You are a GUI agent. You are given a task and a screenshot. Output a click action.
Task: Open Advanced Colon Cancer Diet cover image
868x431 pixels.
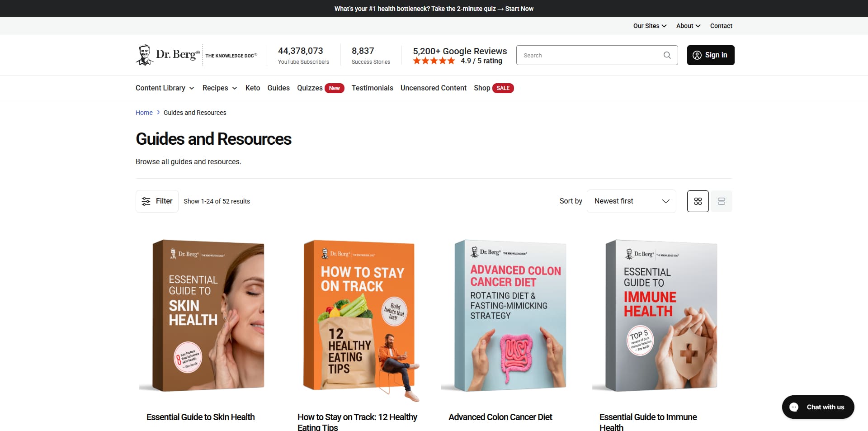point(510,315)
